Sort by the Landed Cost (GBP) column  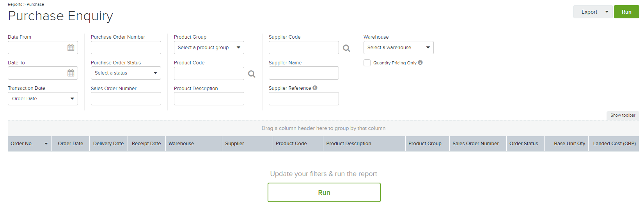pyautogui.click(x=614, y=144)
